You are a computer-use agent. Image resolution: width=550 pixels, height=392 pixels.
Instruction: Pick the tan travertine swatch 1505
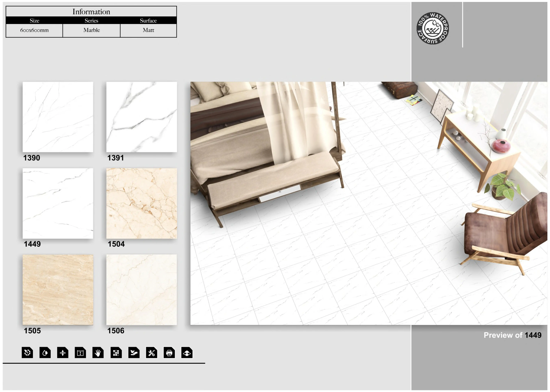click(58, 290)
